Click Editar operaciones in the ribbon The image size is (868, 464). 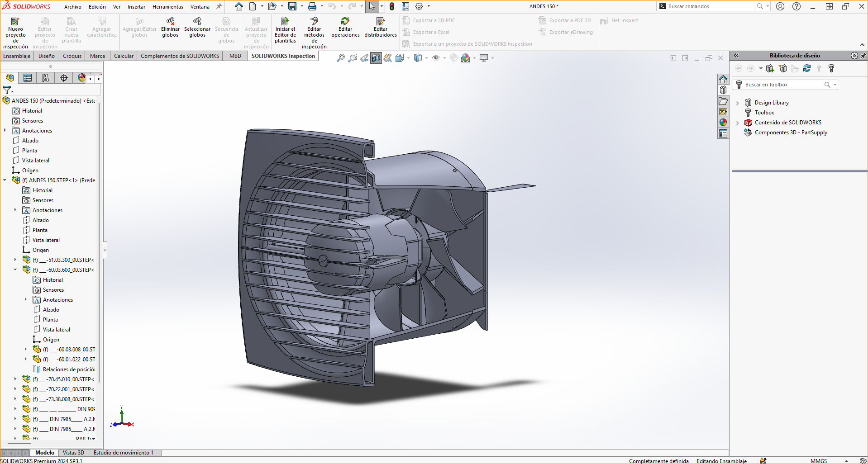345,28
